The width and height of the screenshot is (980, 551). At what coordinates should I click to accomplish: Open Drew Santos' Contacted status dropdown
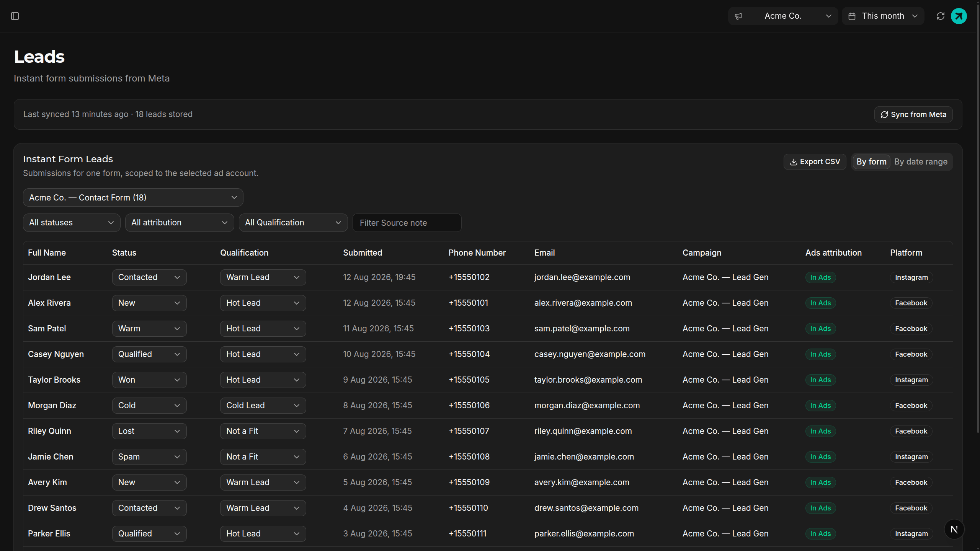149,508
